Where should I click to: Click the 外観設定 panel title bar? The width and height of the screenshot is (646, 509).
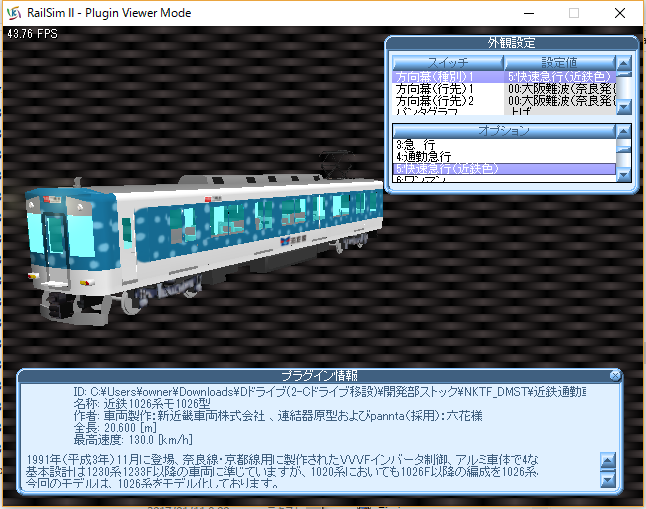point(511,43)
